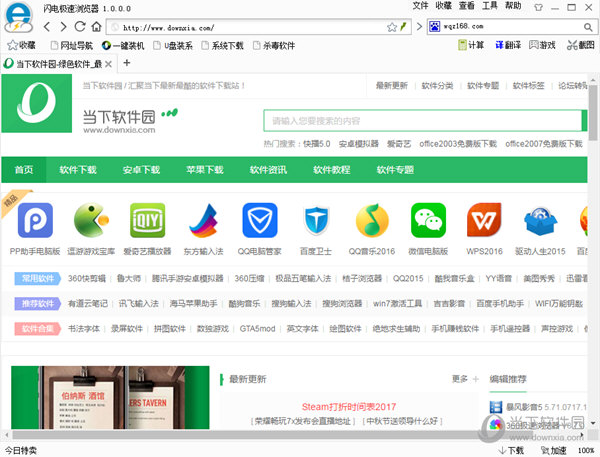Open Steam打折时间表2017 headline
This screenshot has width=600, height=457.
tap(349, 406)
